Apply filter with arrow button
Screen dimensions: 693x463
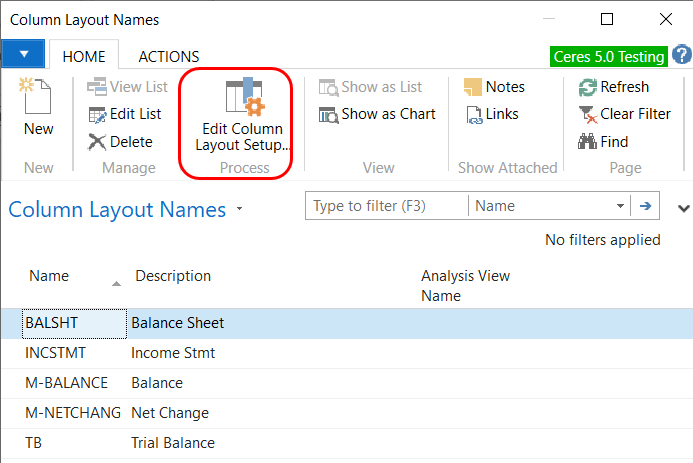(x=646, y=207)
